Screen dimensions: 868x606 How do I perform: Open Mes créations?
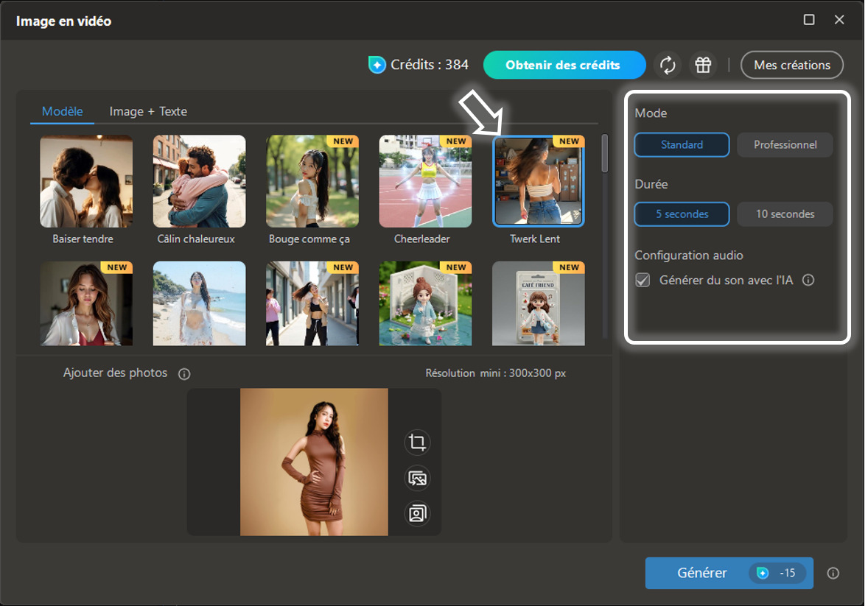pos(791,65)
